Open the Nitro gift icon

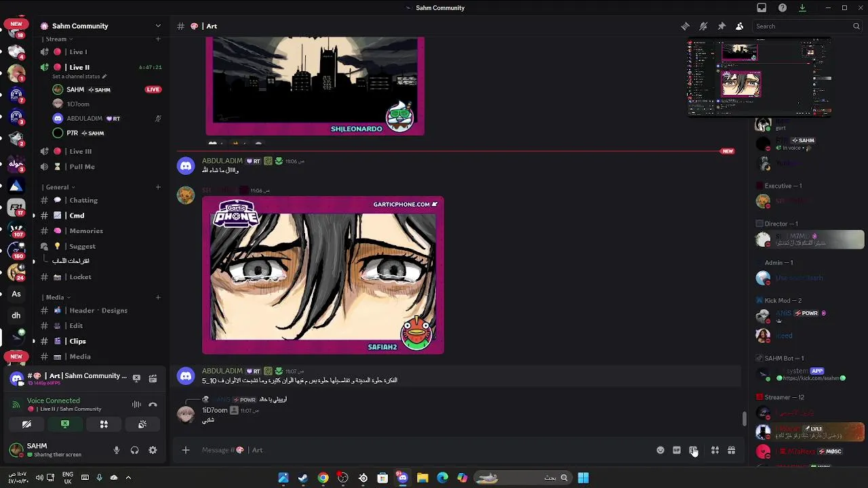coord(732,450)
